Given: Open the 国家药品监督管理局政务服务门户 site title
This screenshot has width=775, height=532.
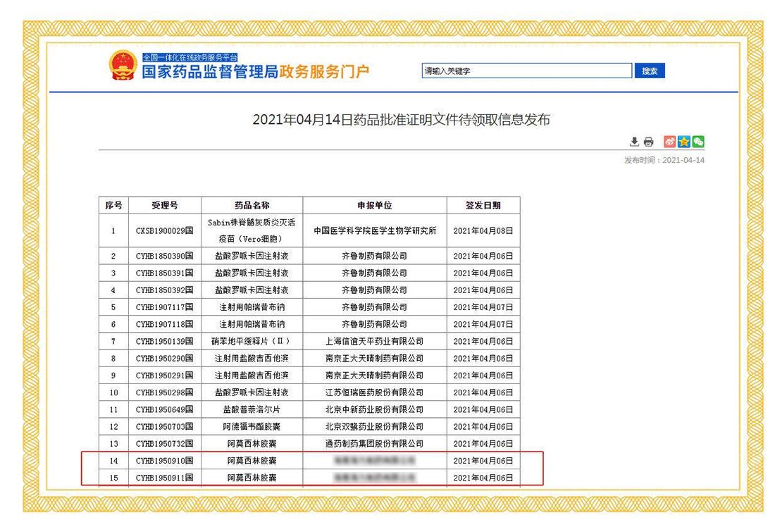Looking at the screenshot, I should coord(255,72).
